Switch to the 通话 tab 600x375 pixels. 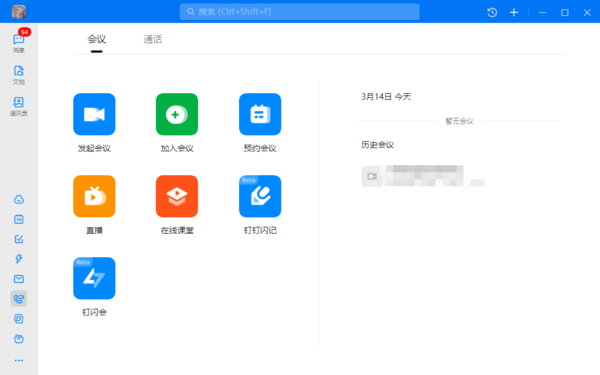click(153, 39)
